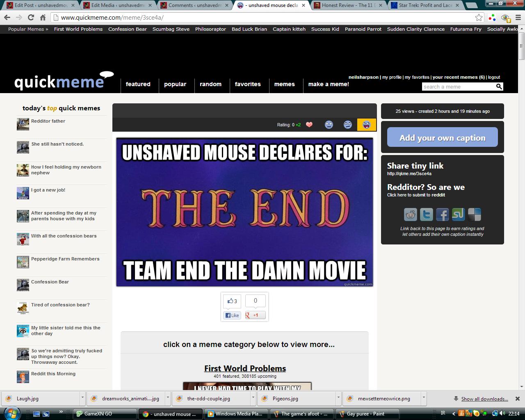Viewport: 525px width, 420px height.
Task: Click the search magnifier icon
Action: pos(499,87)
